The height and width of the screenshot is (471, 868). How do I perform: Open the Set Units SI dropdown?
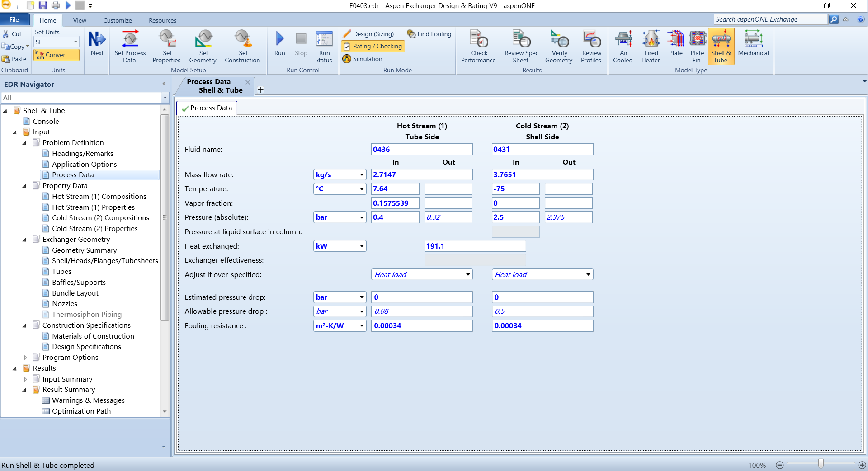pos(75,42)
